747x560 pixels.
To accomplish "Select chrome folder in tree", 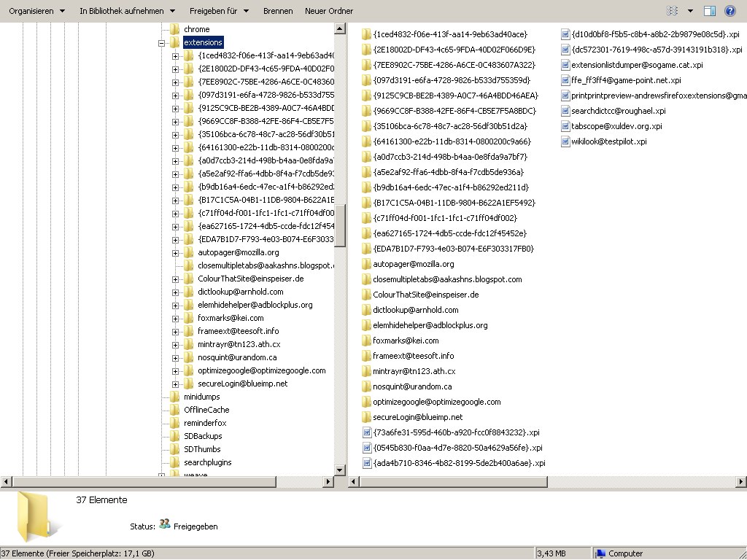I will click(x=196, y=29).
